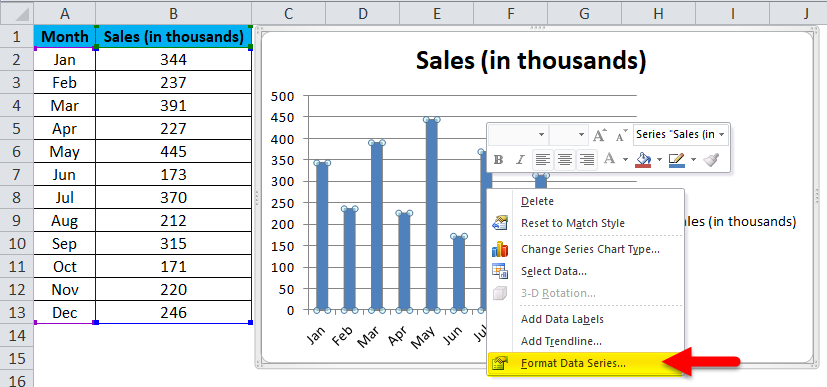Click the Bold button in mini toolbar
827x387 pixels.
pos(498,159)
